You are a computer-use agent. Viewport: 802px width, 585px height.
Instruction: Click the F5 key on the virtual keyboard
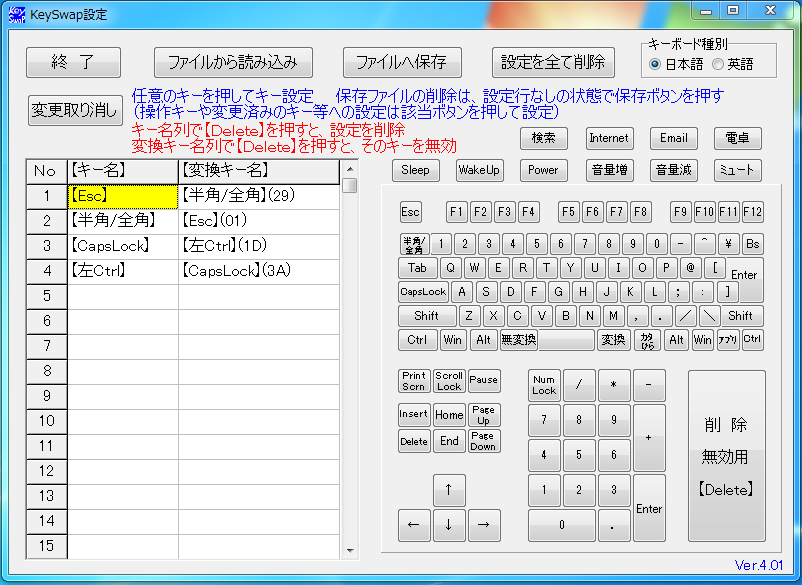(568, 212)
